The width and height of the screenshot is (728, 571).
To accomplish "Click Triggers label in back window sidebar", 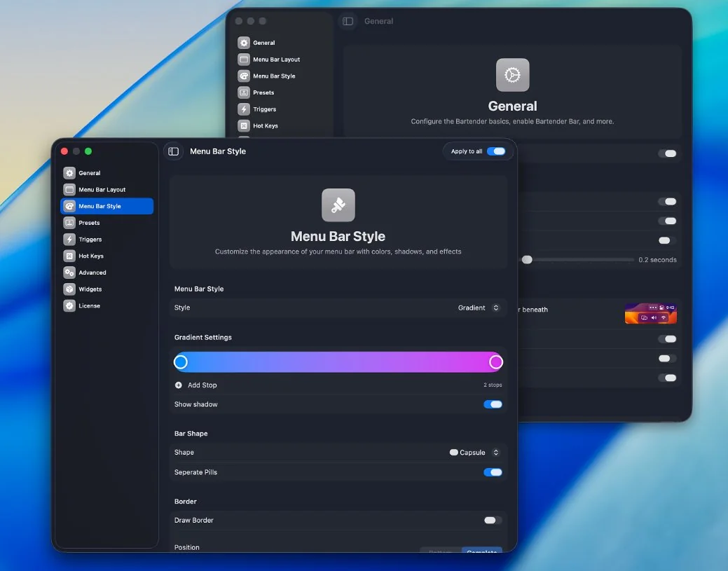I will point(265,109).
